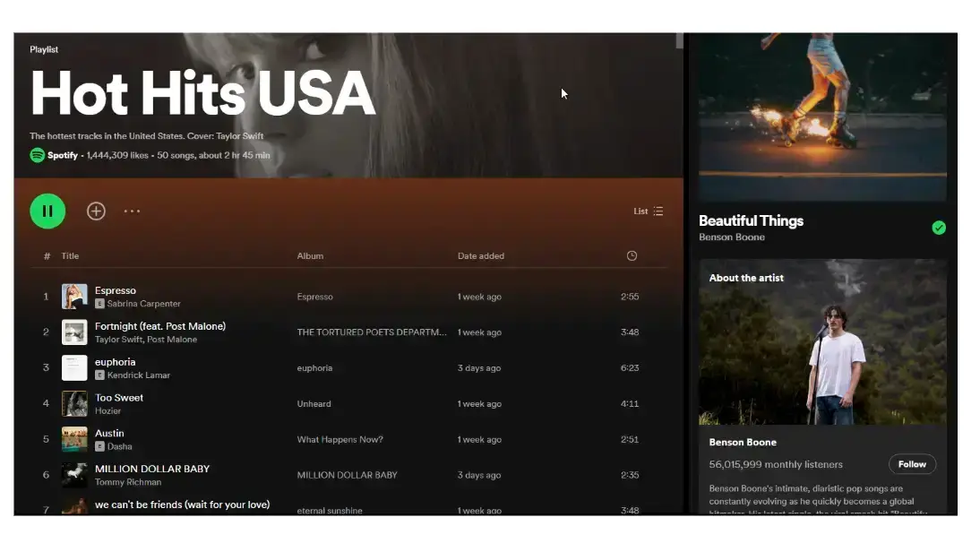The image size is (980, 552).
Task: Toggle Beautiful Things saved status via green checkmark
Action: [939, 228]
